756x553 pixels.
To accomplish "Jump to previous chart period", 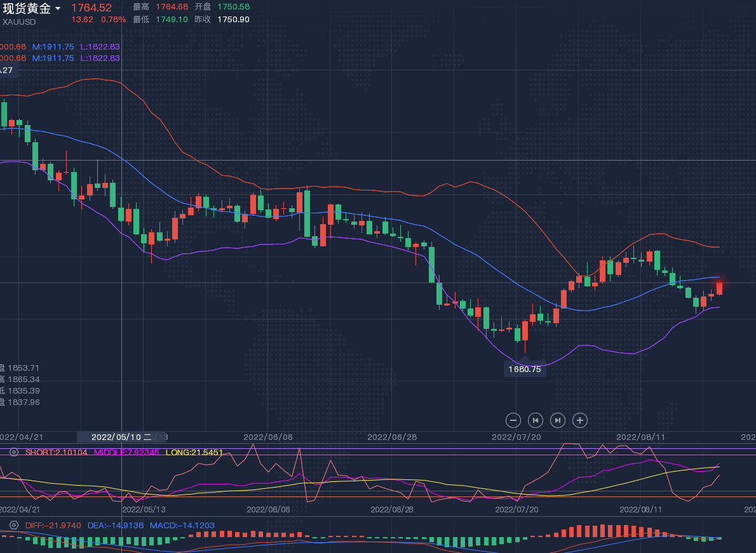I will click(x=536, y=420).
